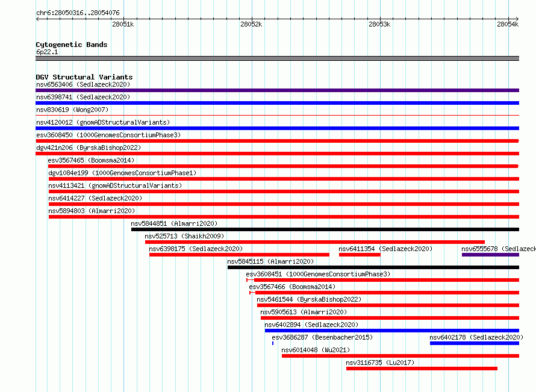Click the tiny blue mark under esv3686287

coord(273,343)
